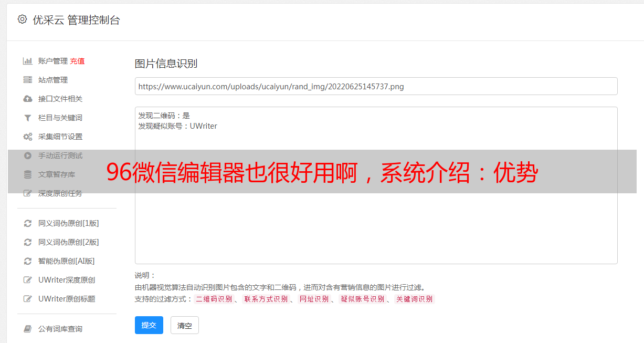Go to UWriter深度原创
This screenshot has width=644, height=343.
(67, 280)
